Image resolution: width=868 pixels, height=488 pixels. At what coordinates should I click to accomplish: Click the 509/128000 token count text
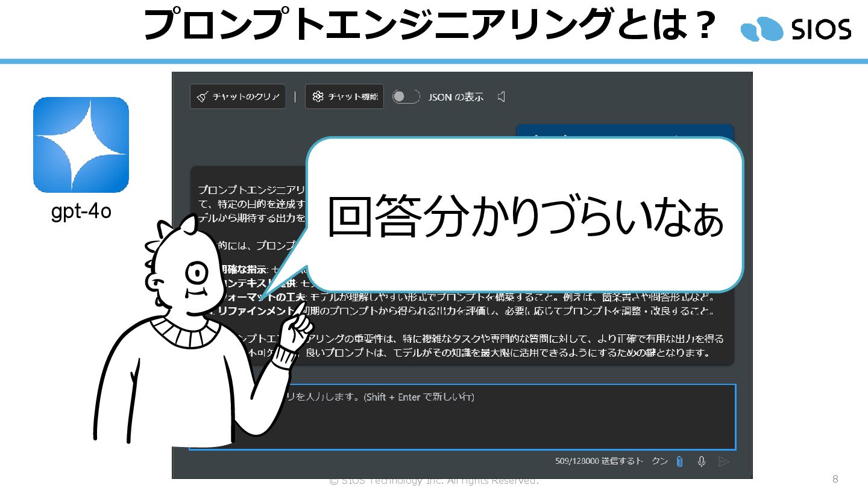576,461
